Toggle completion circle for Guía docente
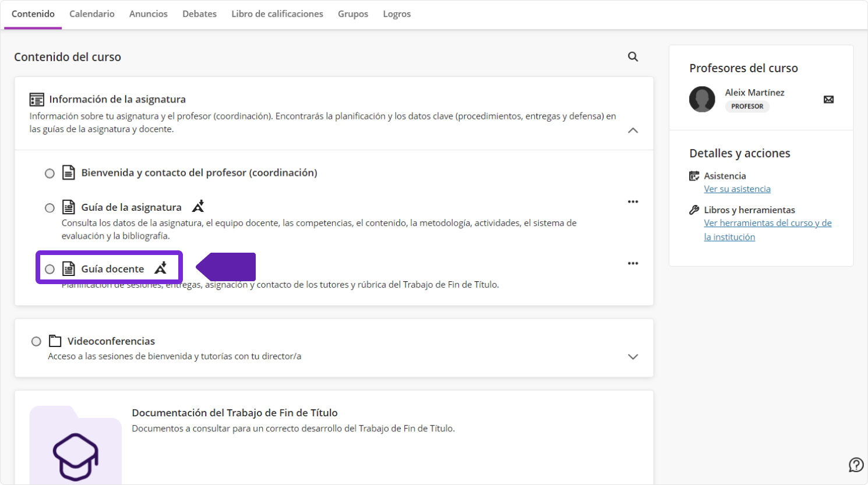The width and height of the screenshot is (868, 485). pyautogui.click(x=50, y=269)
